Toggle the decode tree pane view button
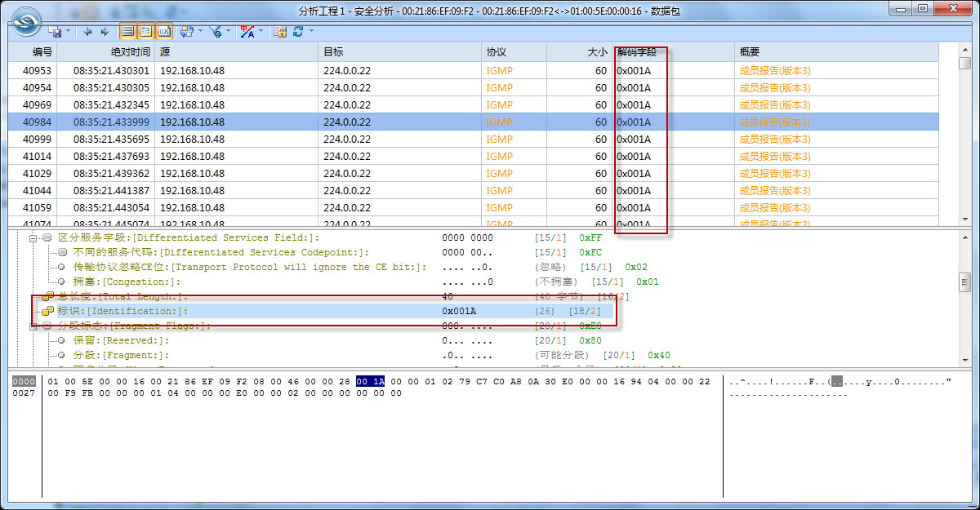Screen dimensions: 980x510 click(x=145, y=31)
